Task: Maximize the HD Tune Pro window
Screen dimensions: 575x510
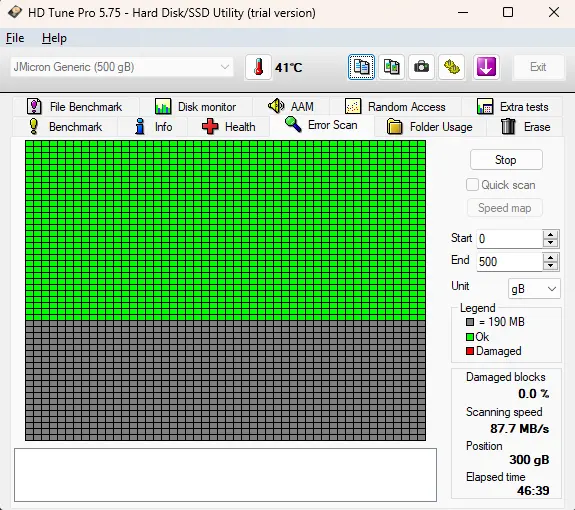Action: pos(508,12)
